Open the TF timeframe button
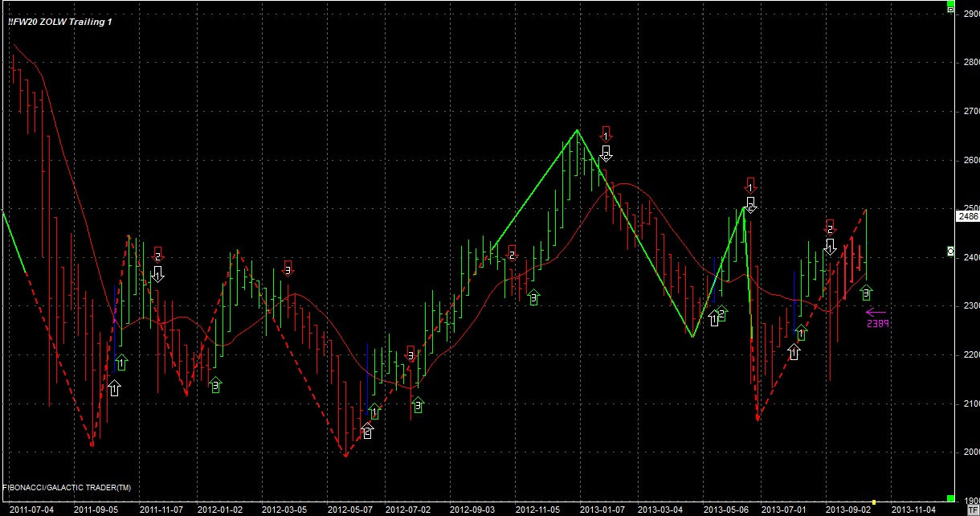980x516 pixels. (x=973, y=510)
